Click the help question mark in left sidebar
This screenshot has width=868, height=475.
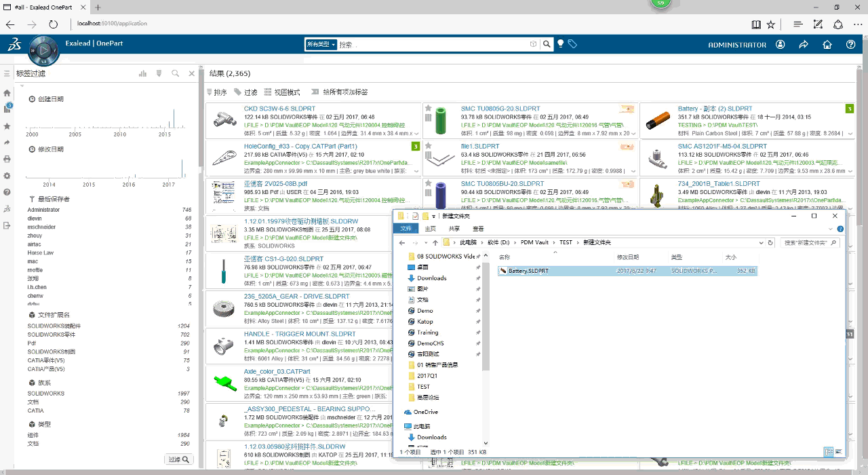[x=7, y=192]
